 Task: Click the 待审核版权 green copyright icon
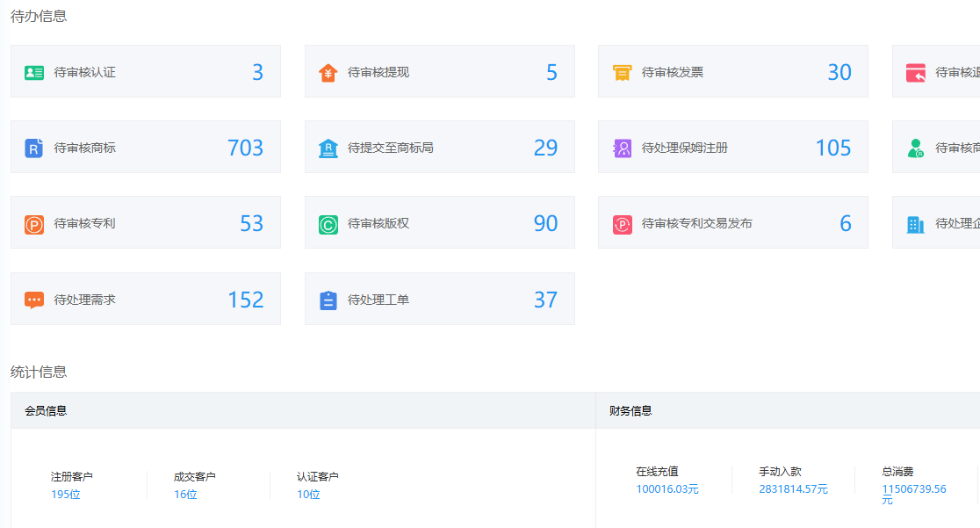(x=328, y=225)
